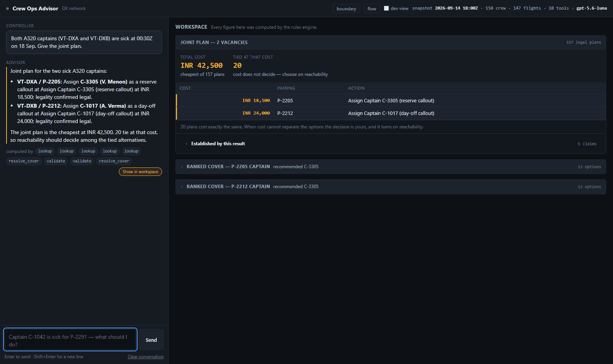Expand Ranked Cover P-2212 Captain panel
Screen dimensions: 613x364
391,187
